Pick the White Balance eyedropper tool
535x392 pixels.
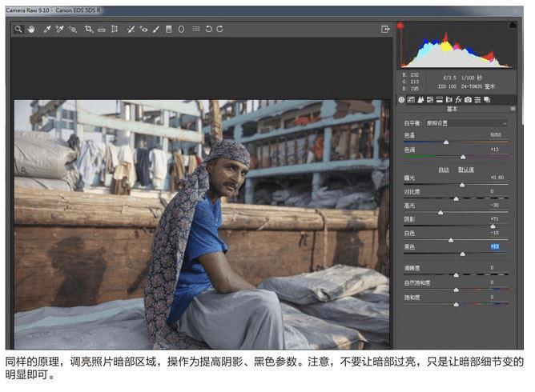(47, 29)
